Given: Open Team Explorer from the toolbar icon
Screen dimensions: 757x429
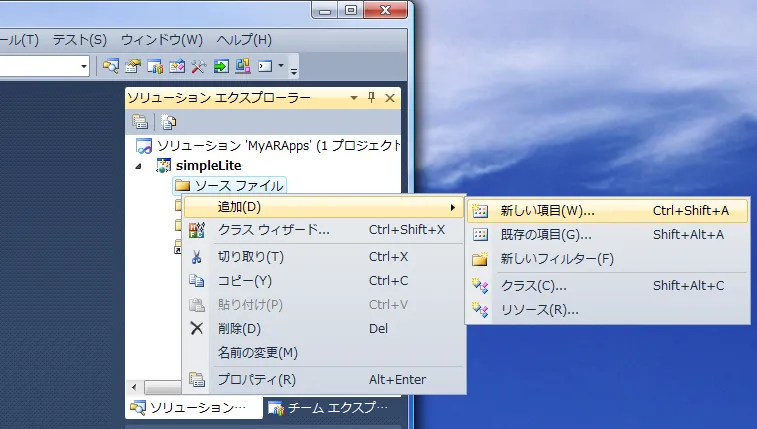Looking at the screenshot, I should (x=154, y=66).
